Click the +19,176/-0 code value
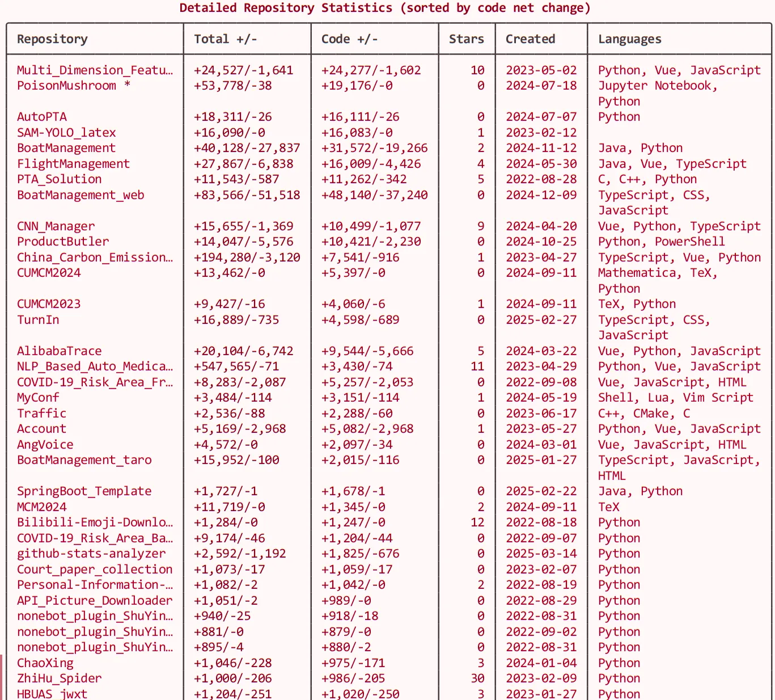 tap(357, 86)
